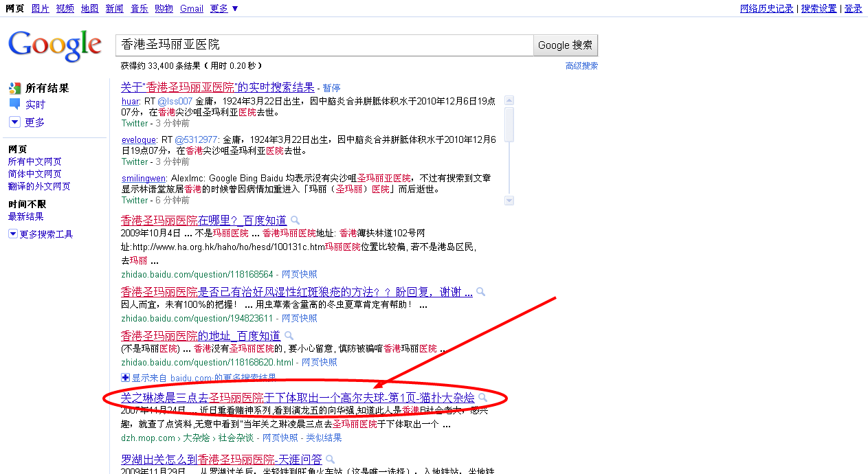Open 罗湖出关怎么到香港圣玛丽医院 result

(221, 459)
